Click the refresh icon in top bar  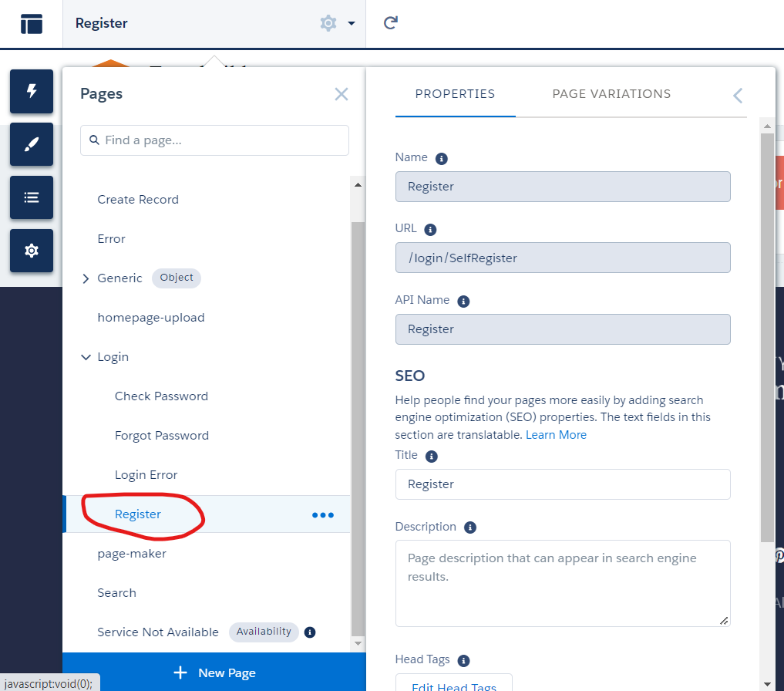tap(391, 23)
